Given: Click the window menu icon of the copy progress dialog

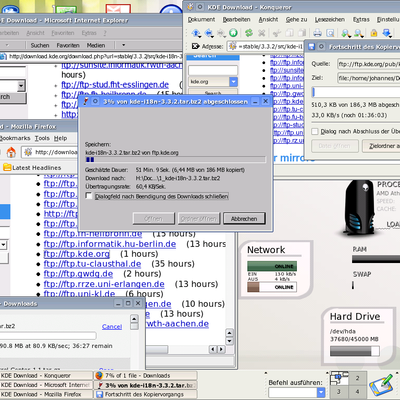Looking at the screenshot, I should click(311, 47).
